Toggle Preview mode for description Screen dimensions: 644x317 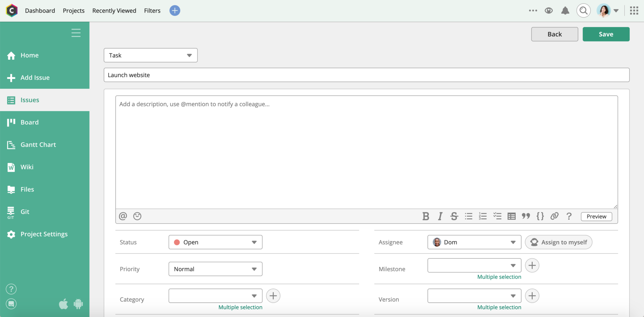coord(596,216)
